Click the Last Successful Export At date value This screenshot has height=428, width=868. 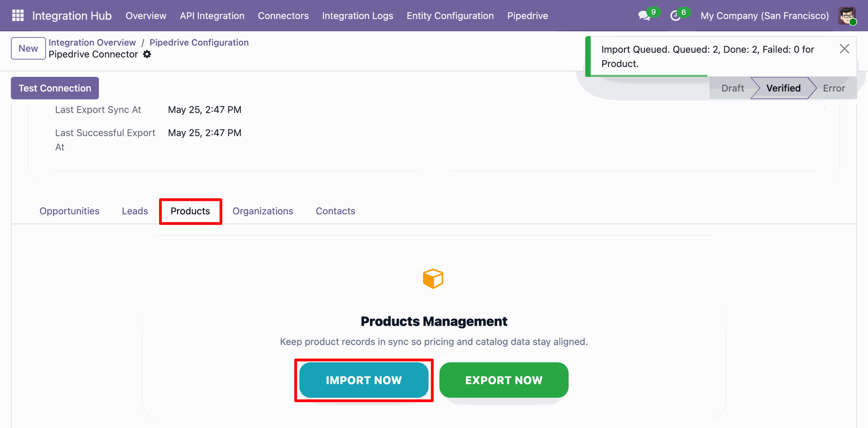[x=205, y=133]
